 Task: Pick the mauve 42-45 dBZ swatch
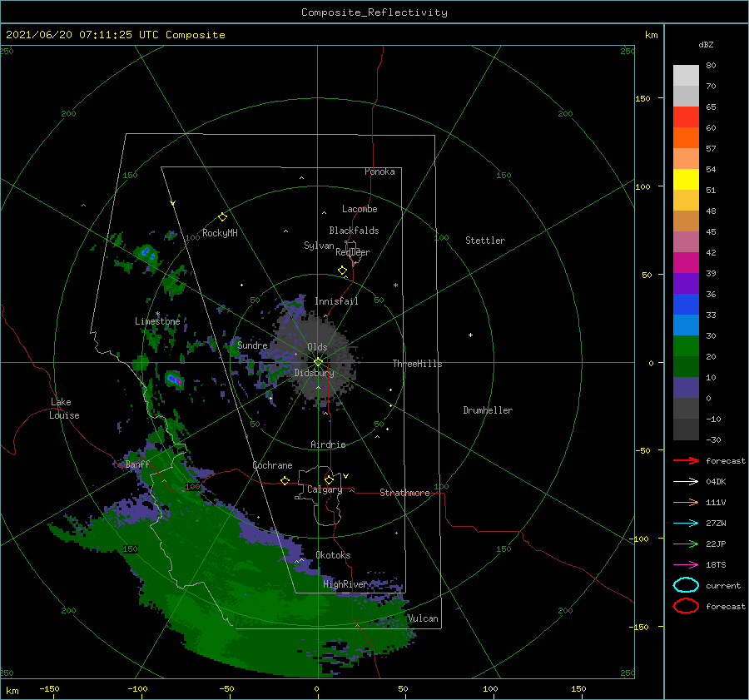click(686, 241)
